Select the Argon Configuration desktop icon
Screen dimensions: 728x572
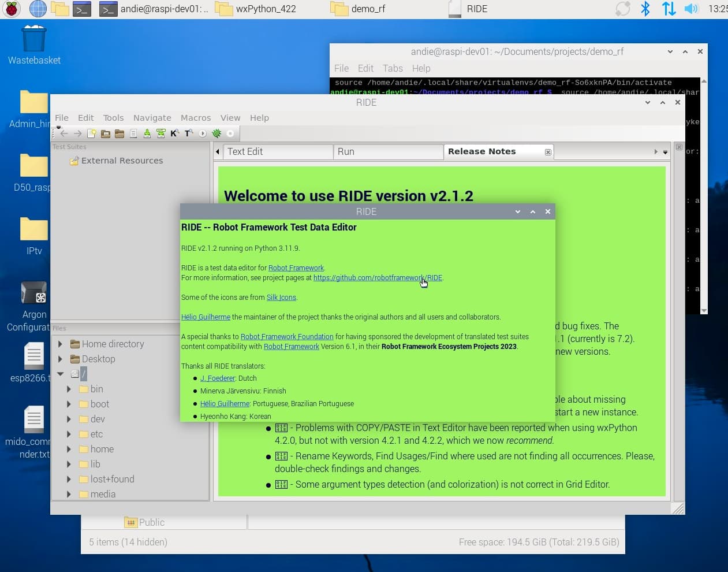(33, 307)
